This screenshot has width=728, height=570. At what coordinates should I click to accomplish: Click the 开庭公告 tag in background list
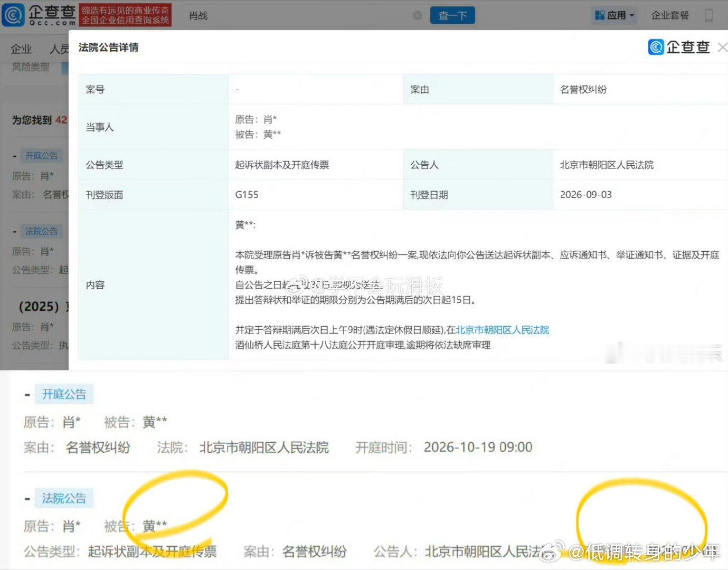(x=41, y=156)
